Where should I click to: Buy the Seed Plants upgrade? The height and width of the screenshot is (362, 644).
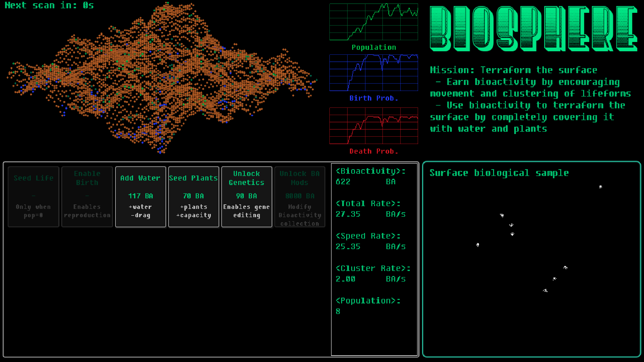click(193, 197)
